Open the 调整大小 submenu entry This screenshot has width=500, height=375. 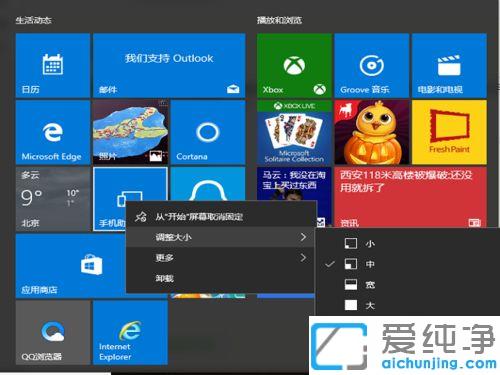click(220, 237)
